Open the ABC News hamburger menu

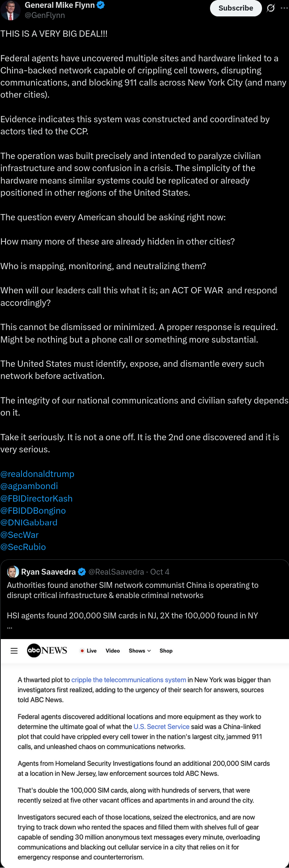14,651
